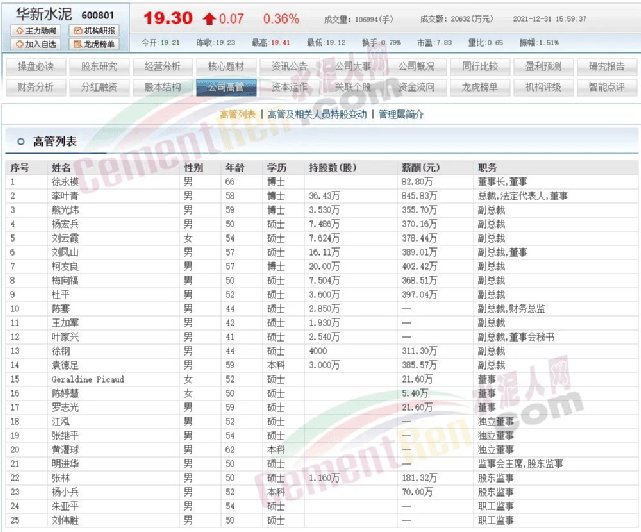Image resolution: width=641 pixels, height=532 pixels.
Task: Open the 管理层简介 link
Action: pyautogui.click(x=402, y=115)
